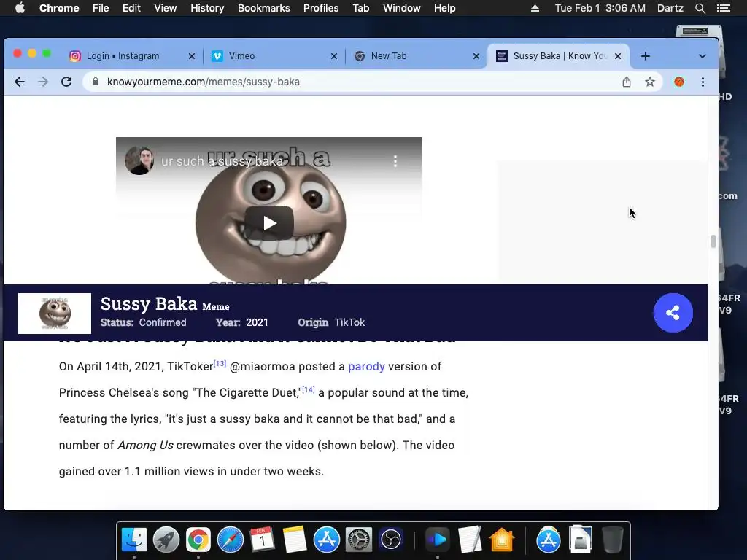Viewport: 747px width, 560px height.
Task: Open the Profiles menu
Action: tap(321, 8)
